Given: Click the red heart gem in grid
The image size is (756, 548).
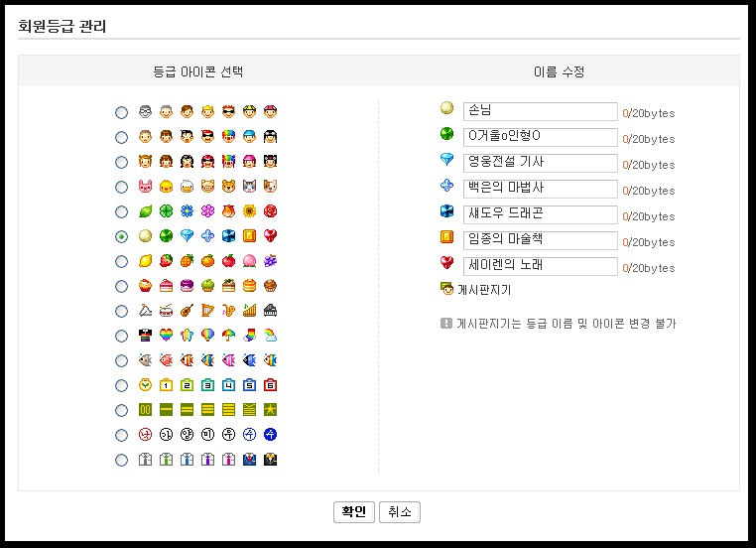Looking at the screenshot, I should point(271,236).
